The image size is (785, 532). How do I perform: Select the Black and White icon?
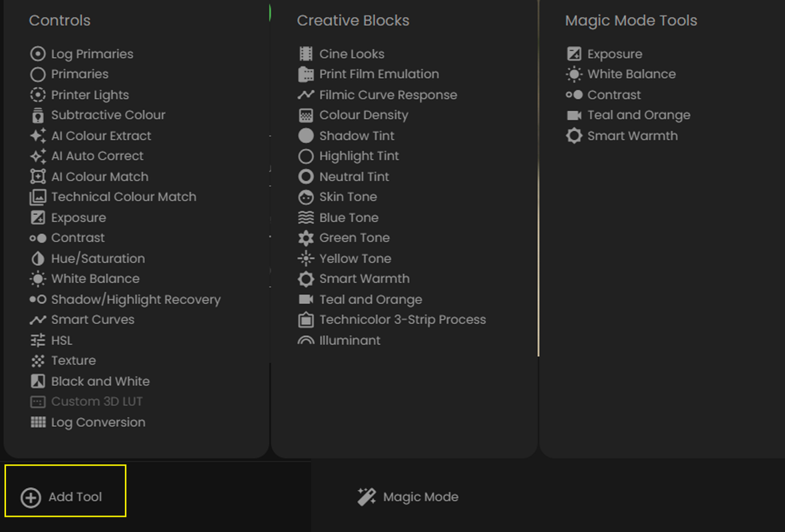37,381
